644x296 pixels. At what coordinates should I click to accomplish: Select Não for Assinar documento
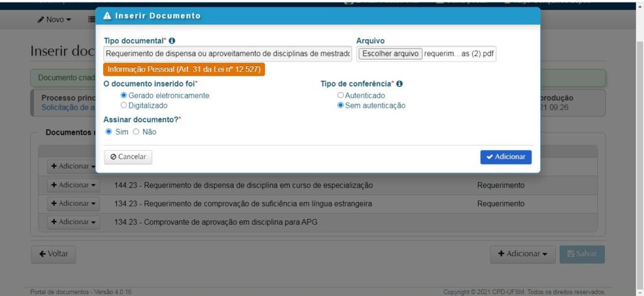[x=136, y=132]
